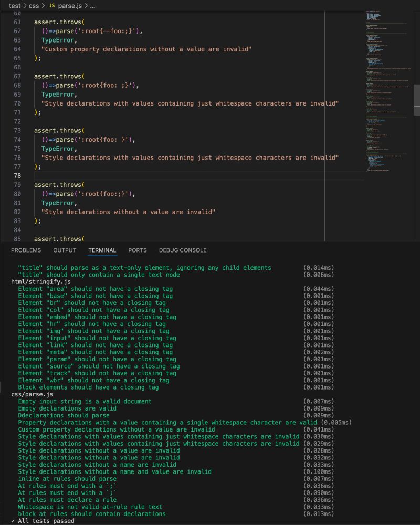Image resolution: width=420 pixels, height=525 pixels.
Task: Click 'Whitespace is not valid at-rule rule text'
Action: (90, 507)
